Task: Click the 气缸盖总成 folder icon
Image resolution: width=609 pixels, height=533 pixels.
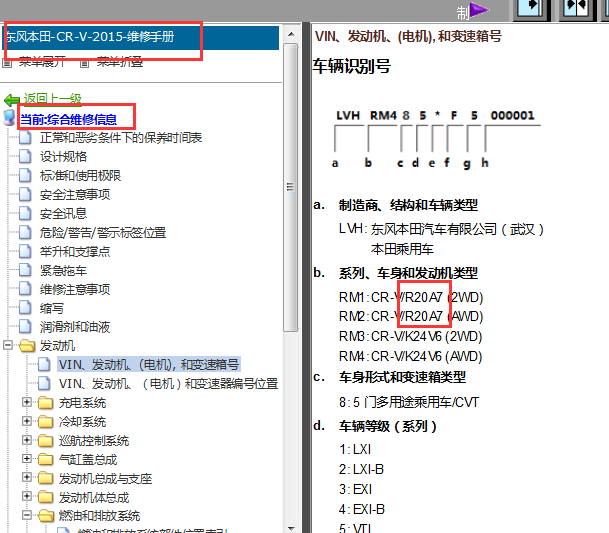Action: (45, 460)
